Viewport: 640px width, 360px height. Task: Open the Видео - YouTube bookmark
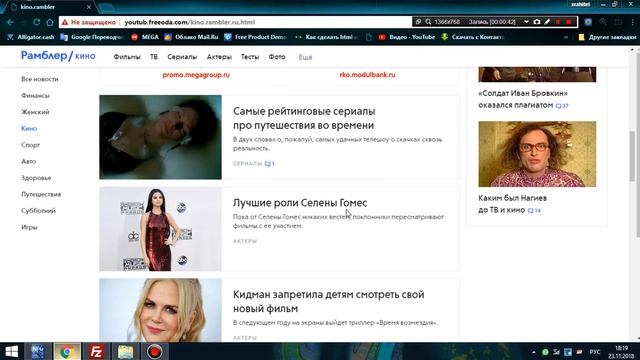(x=407, y=37)
